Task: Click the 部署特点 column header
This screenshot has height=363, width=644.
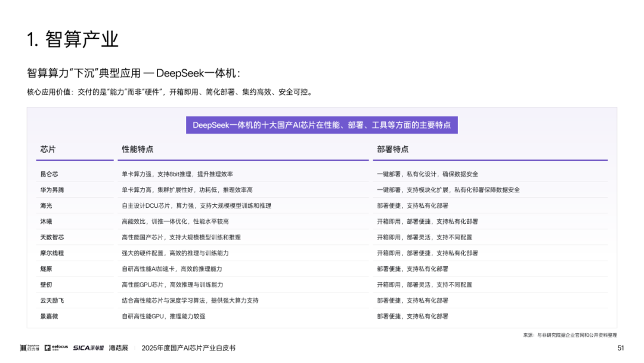Action: (x=392, y=149)
